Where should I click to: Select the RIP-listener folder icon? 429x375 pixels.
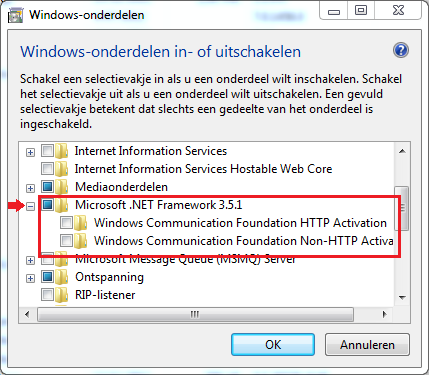click(x=61, y=295)
